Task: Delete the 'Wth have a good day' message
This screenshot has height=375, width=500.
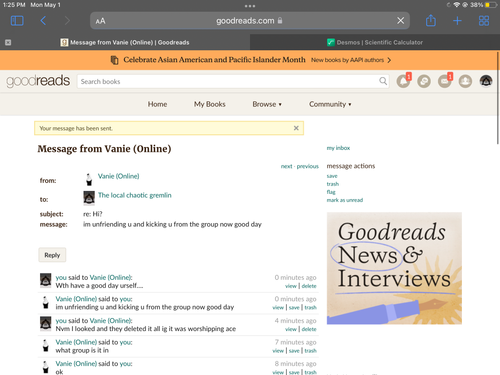Action: pos(309,286)
